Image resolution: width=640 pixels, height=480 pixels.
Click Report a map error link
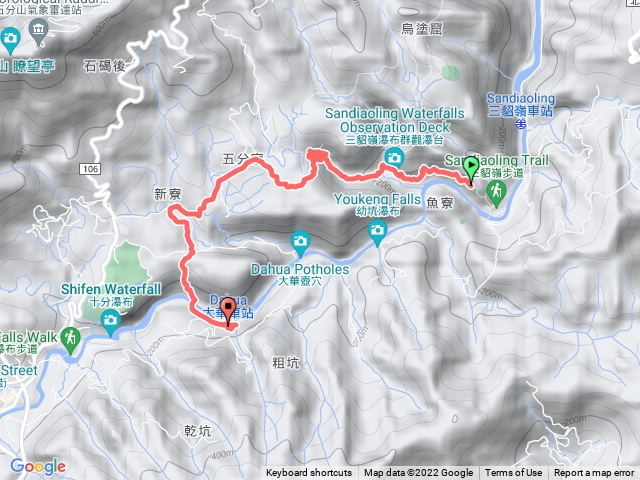594,473
